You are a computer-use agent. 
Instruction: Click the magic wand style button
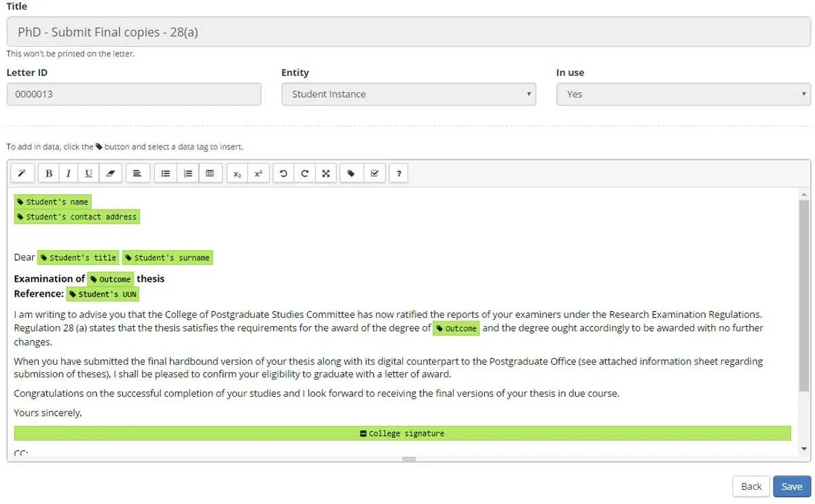[22, 174]
